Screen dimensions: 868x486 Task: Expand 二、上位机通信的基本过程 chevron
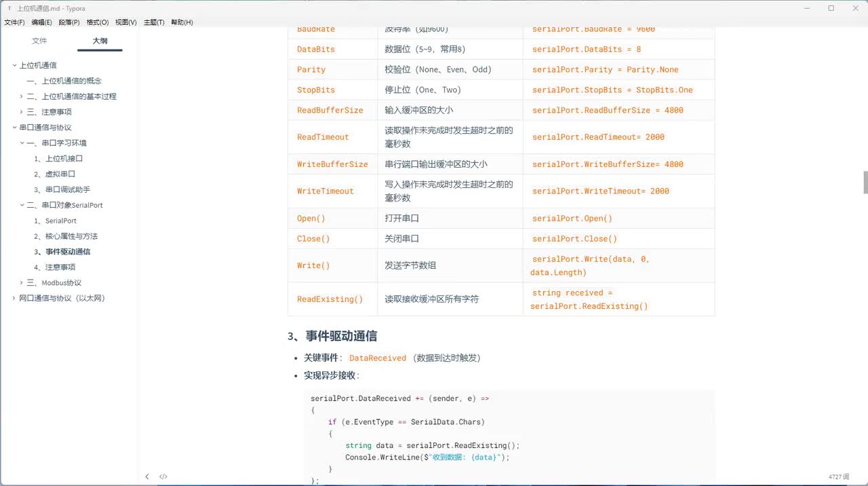pos(22,96)
